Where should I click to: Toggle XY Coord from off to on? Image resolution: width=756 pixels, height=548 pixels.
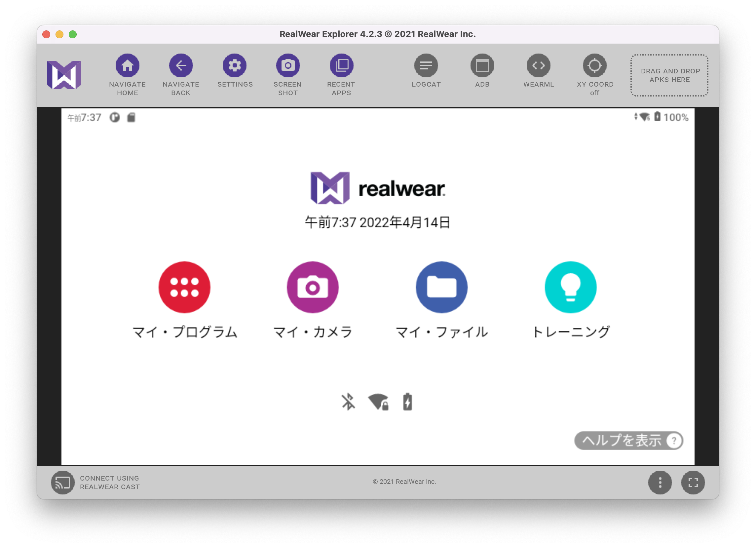595,65
